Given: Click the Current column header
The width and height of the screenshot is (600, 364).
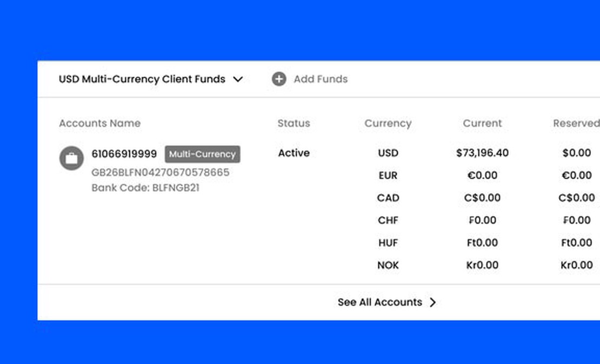Looking at the screenshot, I should [482, 123].
